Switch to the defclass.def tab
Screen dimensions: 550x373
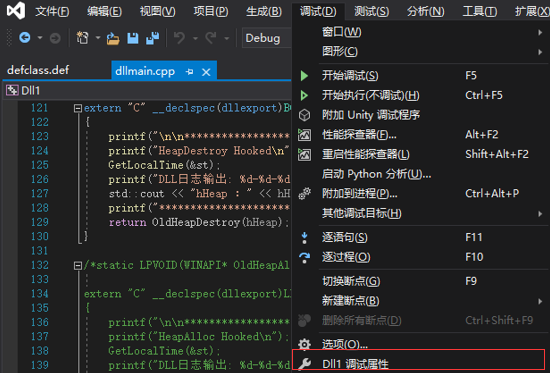click(38, 70)
